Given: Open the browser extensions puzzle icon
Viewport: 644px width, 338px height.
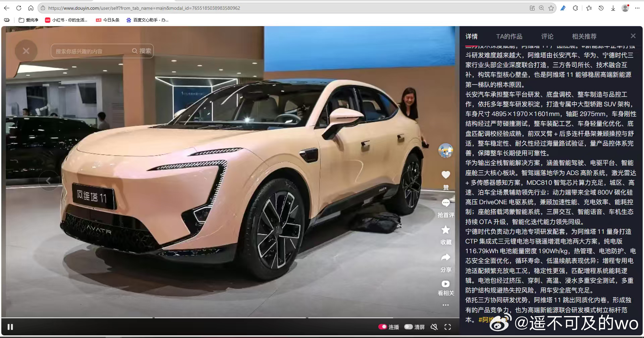Looking at the screenshot, I should 576,8.
